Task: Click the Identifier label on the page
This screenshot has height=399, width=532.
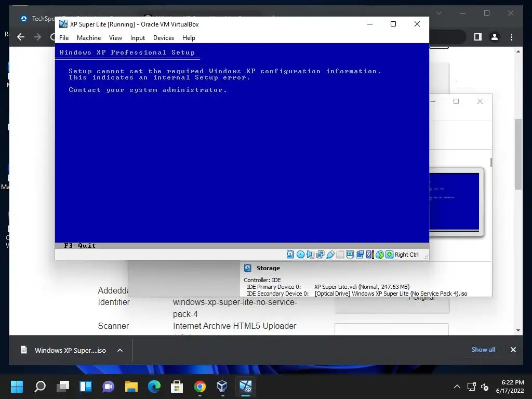Action: pyautogui.click(x=114, y=302)
